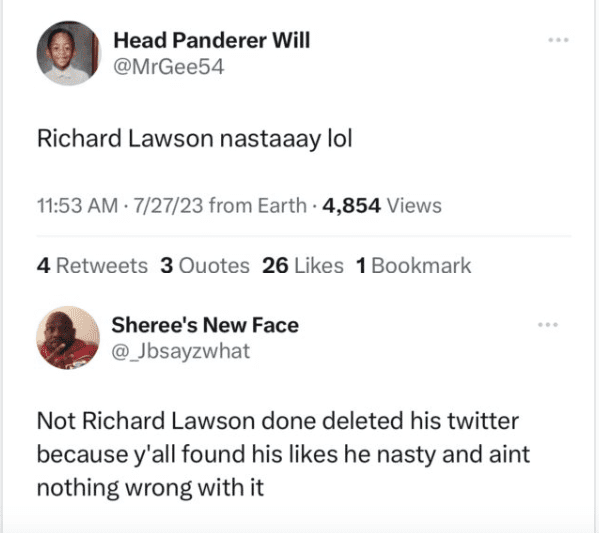This screenshot has height=533, width=599.
Task: Open the @_Jbsayzwhat handle
Action: click(181, 352)
